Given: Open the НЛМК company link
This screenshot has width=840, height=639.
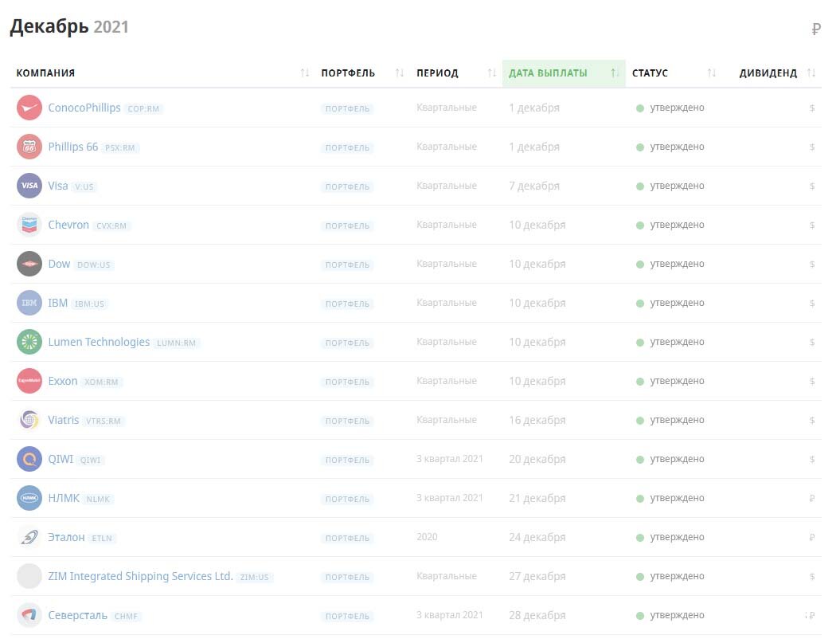Looking at the screenshot, I should 64,498.
